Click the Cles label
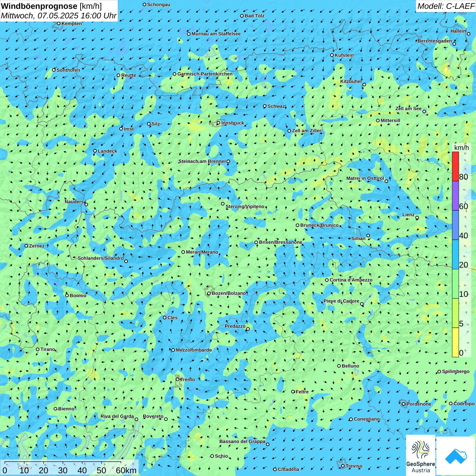The image size is (476, 476). pos(172,318)
